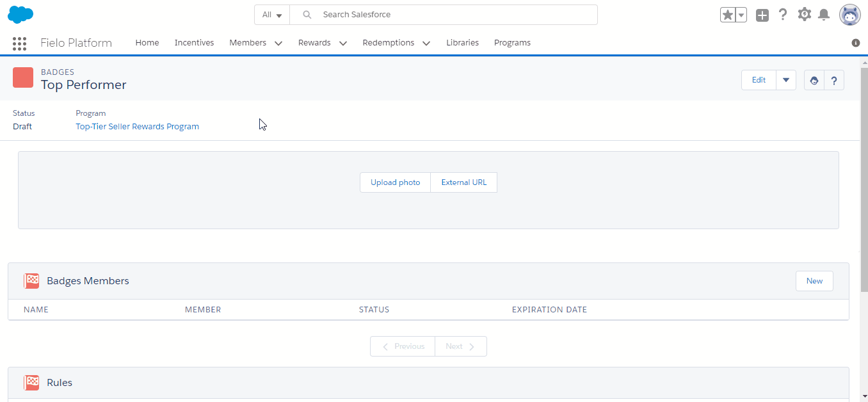Click the MEMBER column header
868x402 pixels.
[203, 310]
